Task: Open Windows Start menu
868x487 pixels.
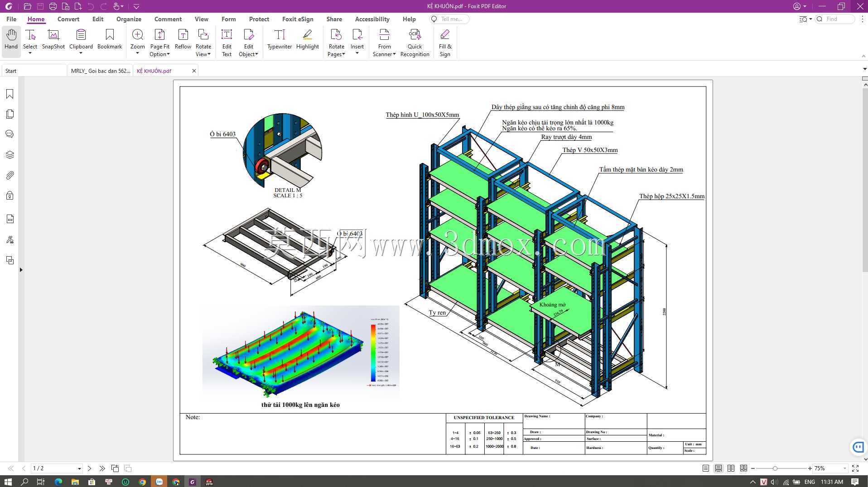Action: [8, 482]
